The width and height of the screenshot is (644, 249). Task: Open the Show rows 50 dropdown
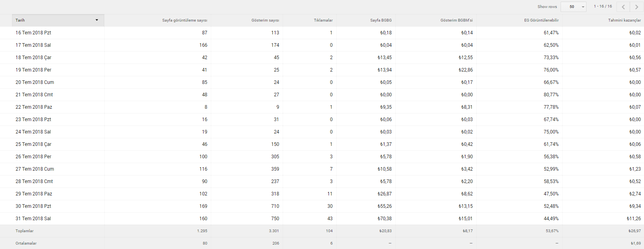click(x=573, y=7)
